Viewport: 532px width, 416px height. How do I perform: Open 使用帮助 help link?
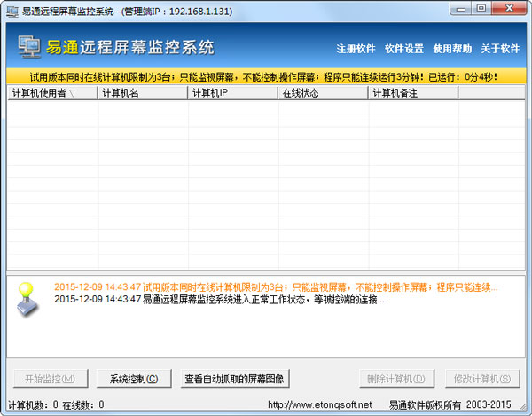[452, 49]
